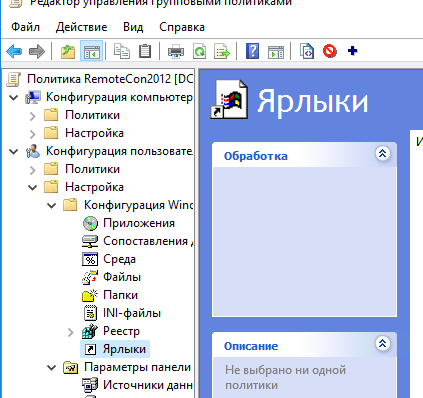Click the blue plus New item icon
The width and height of the screenshot is (423, 398).
353,51
